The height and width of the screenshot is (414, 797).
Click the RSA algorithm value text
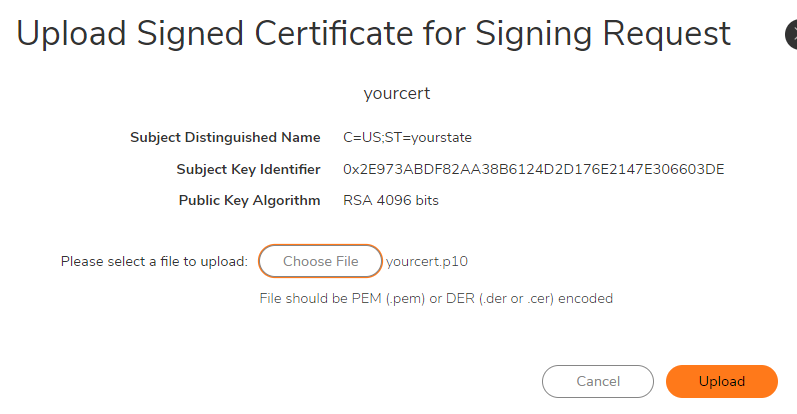357,200
